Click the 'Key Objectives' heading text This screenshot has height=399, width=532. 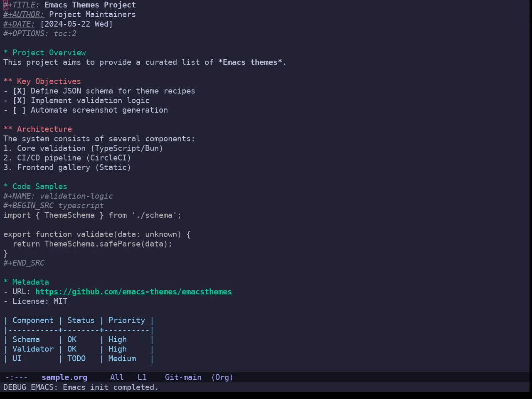pos(49,81)
